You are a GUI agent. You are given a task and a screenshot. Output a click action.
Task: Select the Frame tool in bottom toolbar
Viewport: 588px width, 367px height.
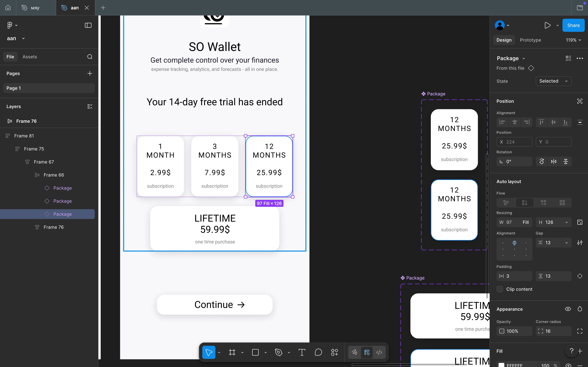pos(232,352)
